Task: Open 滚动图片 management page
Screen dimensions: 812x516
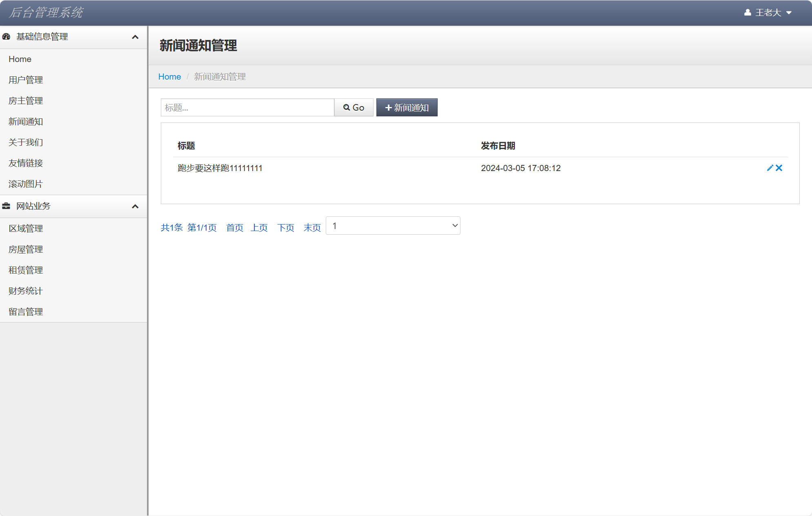Action: point(25,184)
